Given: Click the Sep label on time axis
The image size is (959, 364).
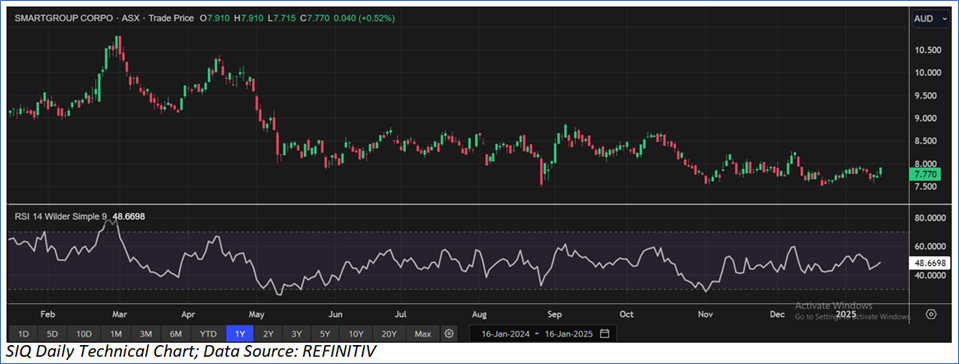Looking at the screenshot, I should pos(555,314).
